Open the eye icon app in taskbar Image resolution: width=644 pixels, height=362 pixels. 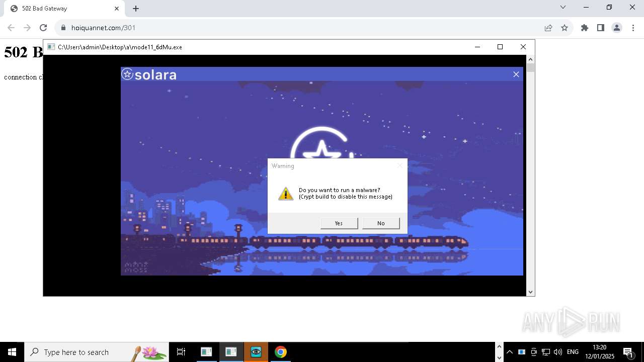tap(256, 352)
